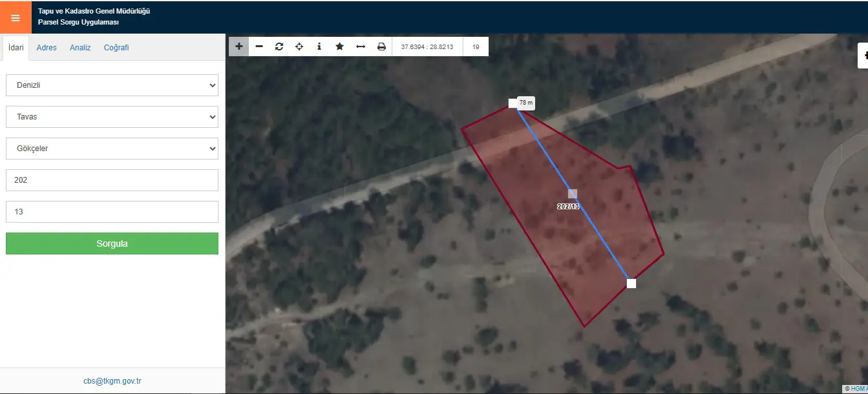Open the Gökçeler neighborhood dropdown
Screen dimensions: 868x394
point(112,149)
